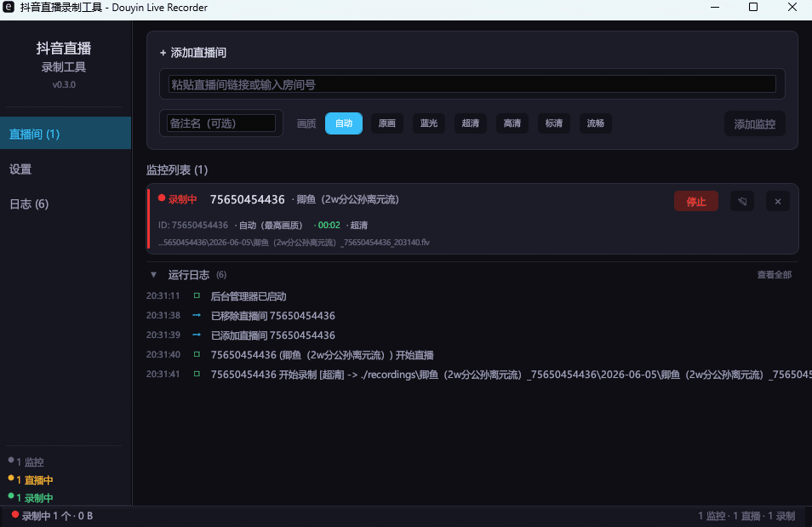The width and height of the screenshot is (812, 527).
Task: Click the green square icon at 20:31:40
Action: 197,354
